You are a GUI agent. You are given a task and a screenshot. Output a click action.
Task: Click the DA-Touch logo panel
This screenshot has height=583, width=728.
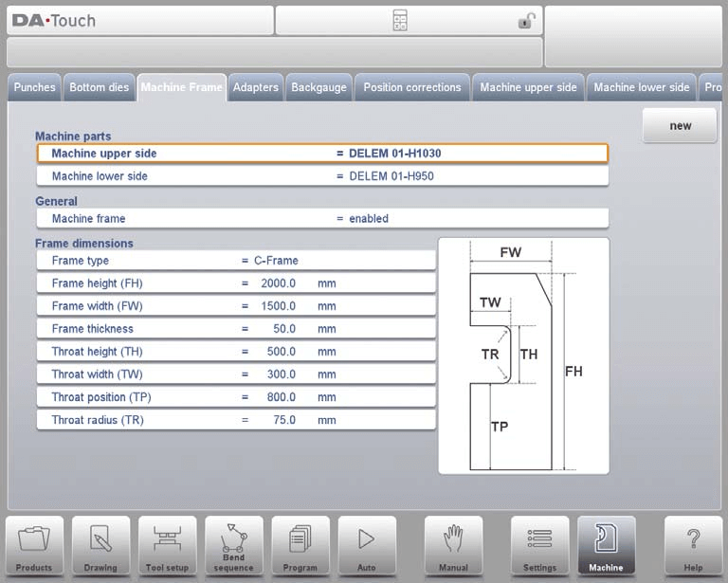point(140,21)
